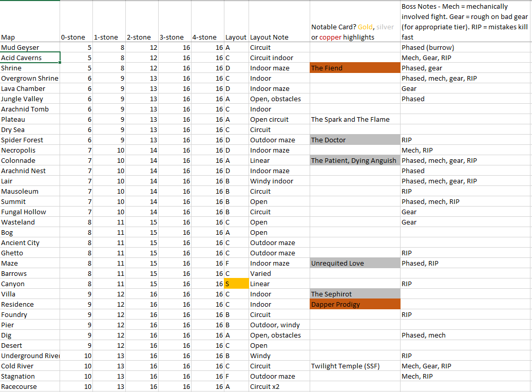
Task: Select the Arachnid Tomb cell
Action: [30, 109]
